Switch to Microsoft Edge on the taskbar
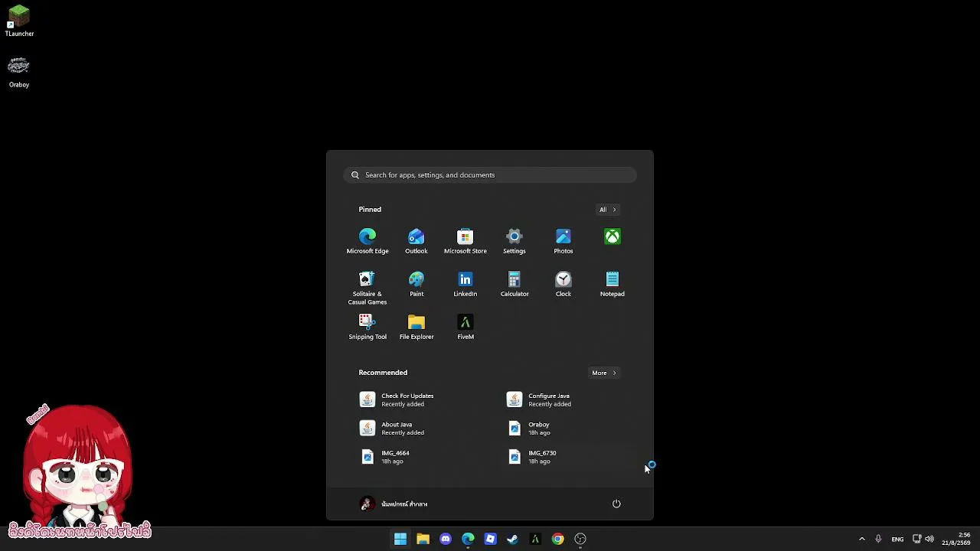The image size is (980, 551). 468,539
